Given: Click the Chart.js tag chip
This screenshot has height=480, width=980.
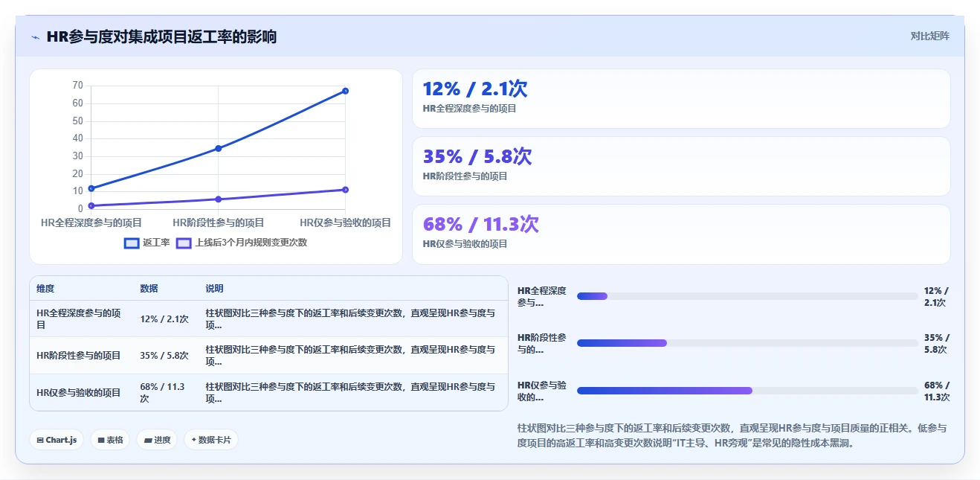Looking at the screenshot, I should pos(57,440).
